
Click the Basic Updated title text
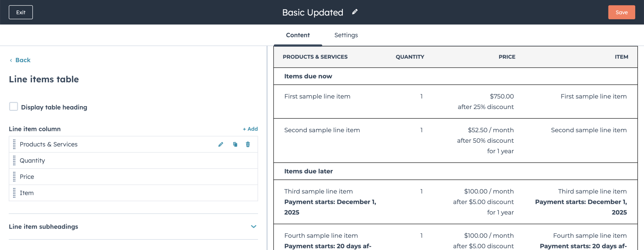313,12
